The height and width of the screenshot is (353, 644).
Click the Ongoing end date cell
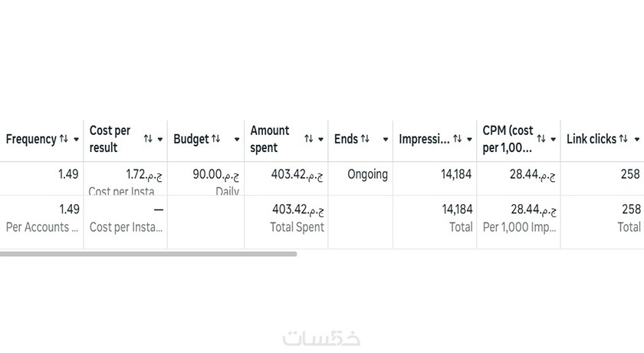point(367,174)
